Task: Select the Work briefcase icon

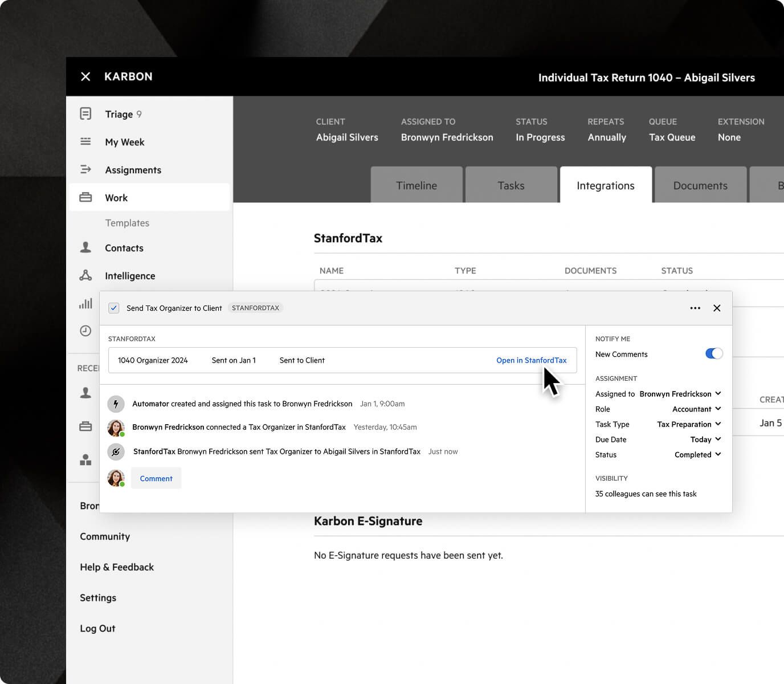Action: pyautogui.click(x=85, y=197)
